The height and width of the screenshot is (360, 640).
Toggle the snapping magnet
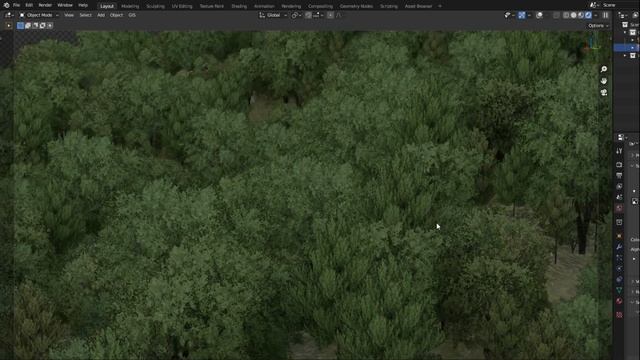tap(309, 15)
